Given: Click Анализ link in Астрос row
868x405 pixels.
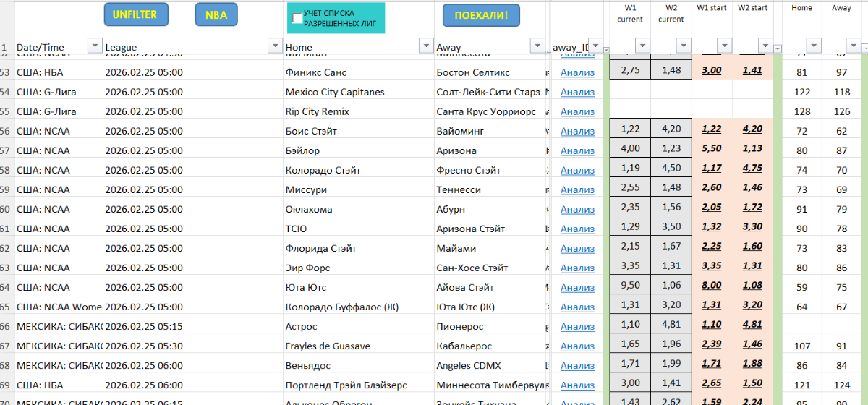Looking at the screenshot, I should coord(577,326).
